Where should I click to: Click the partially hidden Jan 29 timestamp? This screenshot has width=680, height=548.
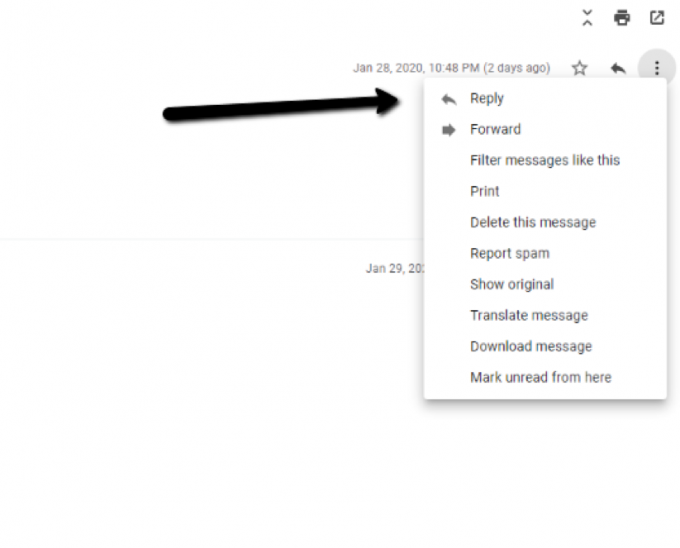click(395, 268)
